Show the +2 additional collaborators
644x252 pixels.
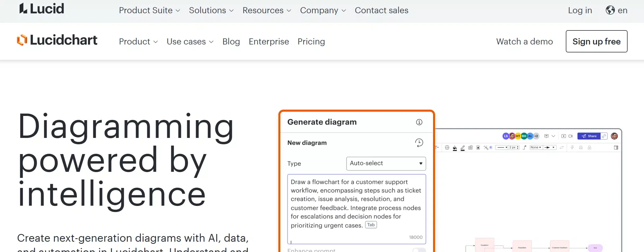tap(536, 136)
